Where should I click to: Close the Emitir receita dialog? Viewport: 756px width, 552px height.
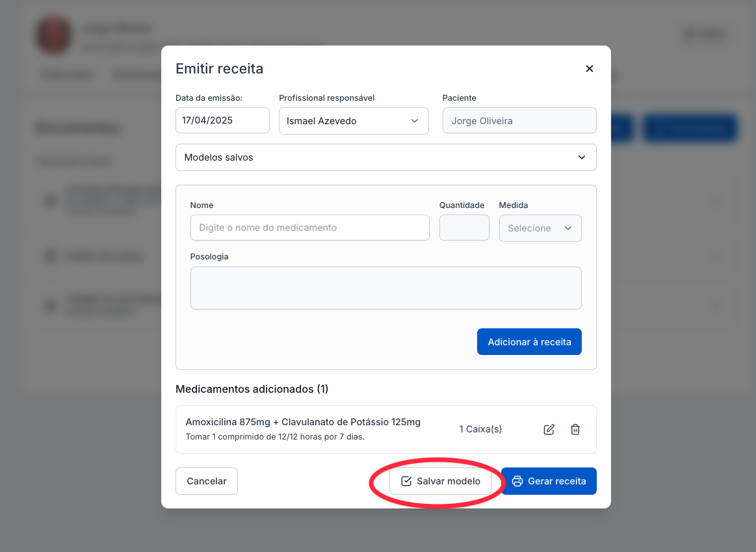[x=590, y=69]
